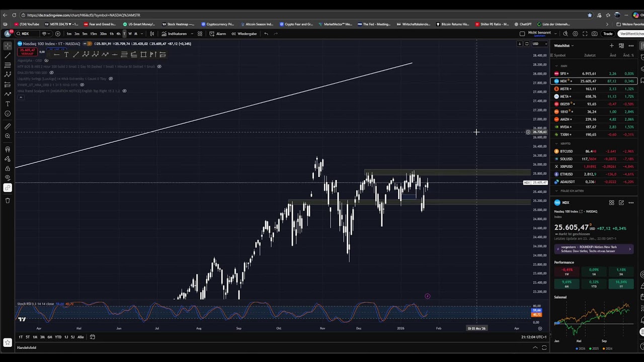Image resolution: width=644 pixels, height=362 pixels.
Task: Collapse the MAIN watchlist section
Action: click(556, 66)
